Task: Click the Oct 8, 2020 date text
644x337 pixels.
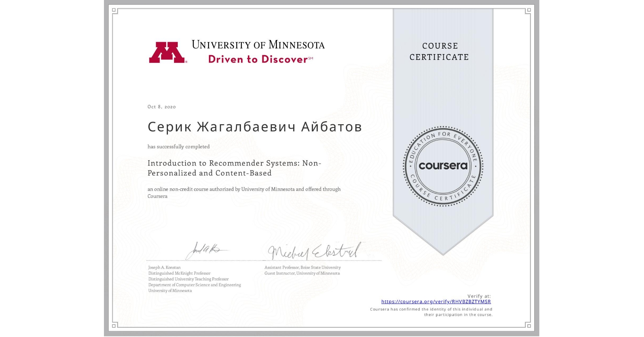Action: (x=161, y=106)
